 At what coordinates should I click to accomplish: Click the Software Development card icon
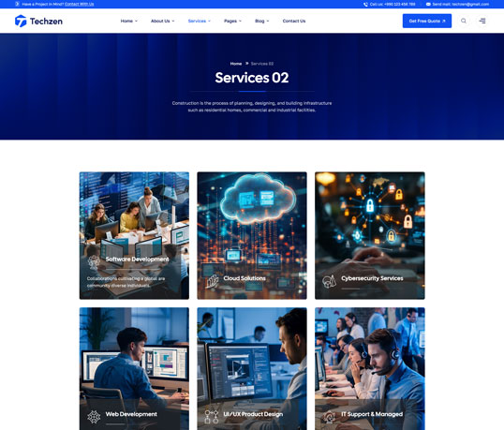[94, 262]
